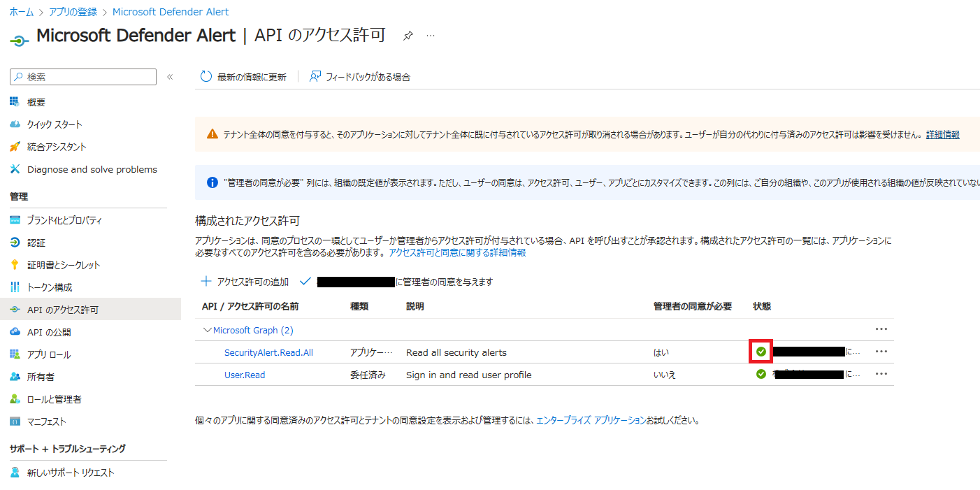Open the SecurityAlert.Read.All permission link
Viewport: 980px width, 490px height.
click(x=268, y=352)
